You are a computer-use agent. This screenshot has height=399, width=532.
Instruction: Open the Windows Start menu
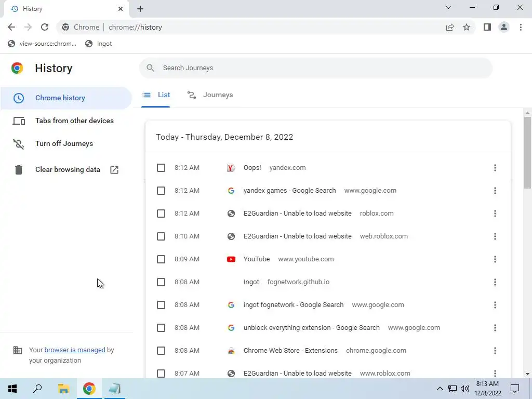(12, 389)
